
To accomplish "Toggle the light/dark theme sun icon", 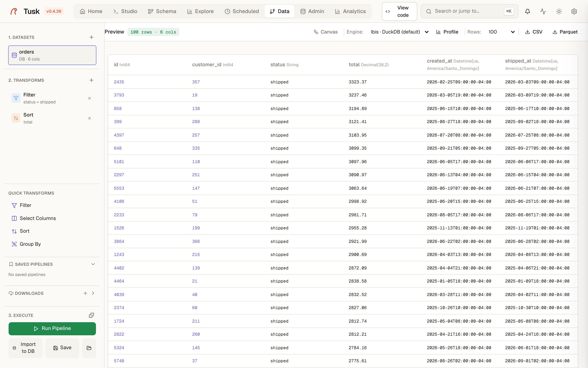I will pyautogui.click(x=559, y=11).
